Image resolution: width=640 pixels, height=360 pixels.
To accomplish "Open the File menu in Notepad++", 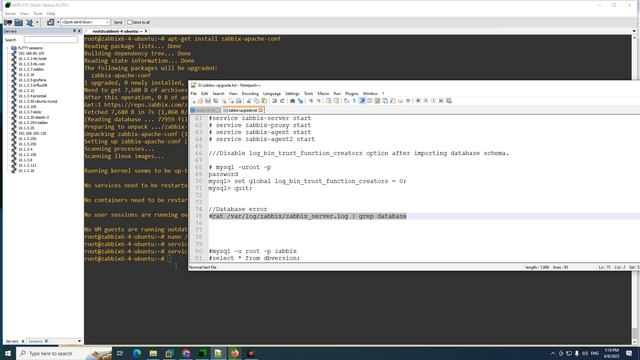I will [194, 93].
